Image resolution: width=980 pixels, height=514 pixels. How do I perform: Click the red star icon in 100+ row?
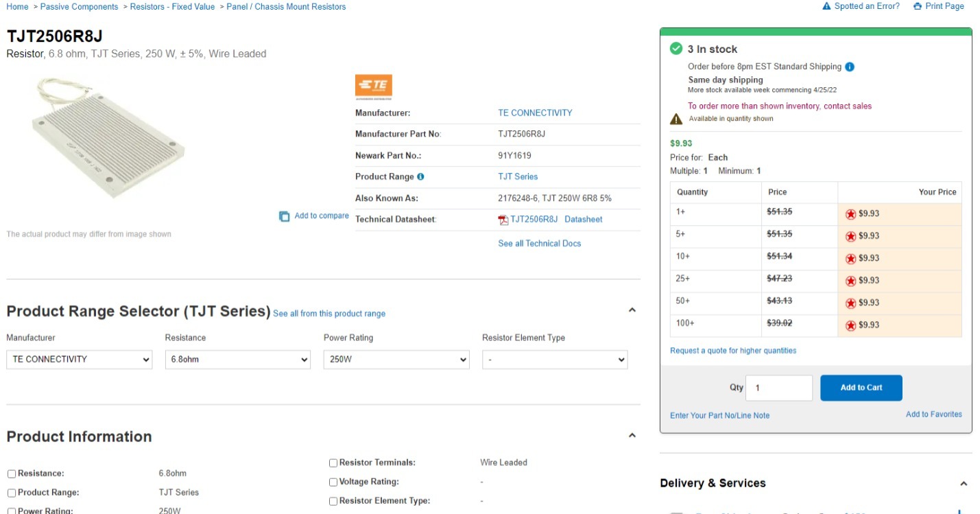[x=850, y=325]
